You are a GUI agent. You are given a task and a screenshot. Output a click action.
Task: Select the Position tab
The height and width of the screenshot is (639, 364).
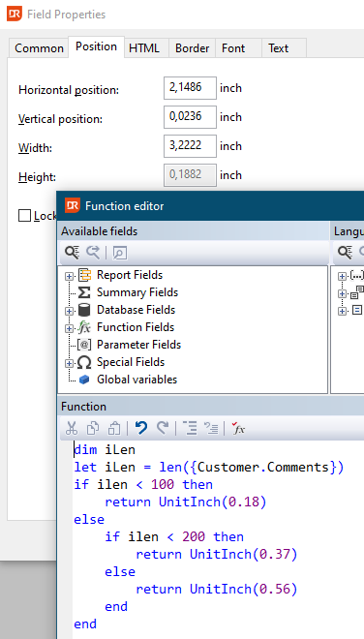pyautogui.click(x=96, y=46)
